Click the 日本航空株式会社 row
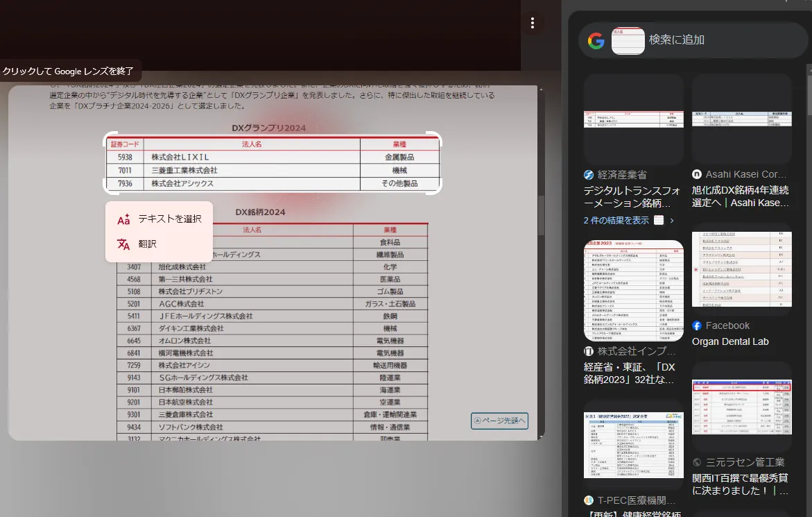The height and width of the screenshot is (517, 812). (x=273, y=402)
